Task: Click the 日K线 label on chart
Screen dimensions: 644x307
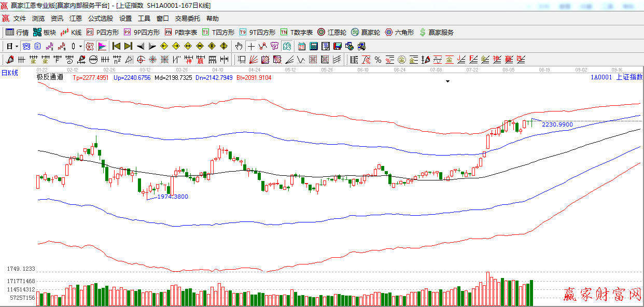Action: tap(9, 73)
